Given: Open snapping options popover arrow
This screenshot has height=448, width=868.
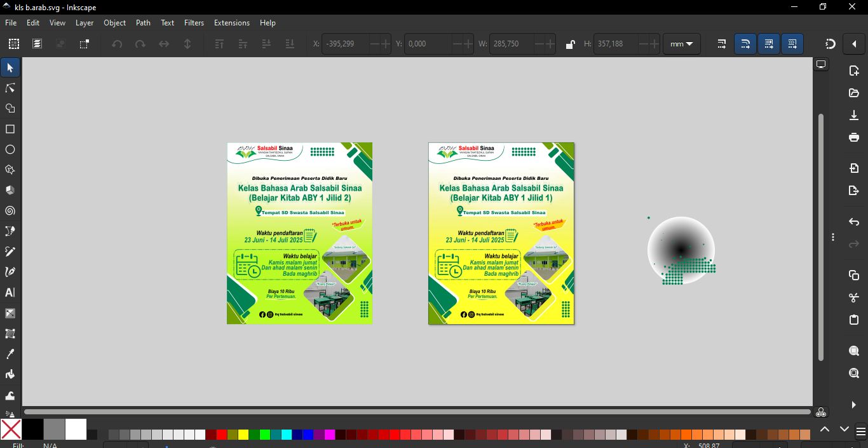Looking at the screenshot, I should 854,44.
